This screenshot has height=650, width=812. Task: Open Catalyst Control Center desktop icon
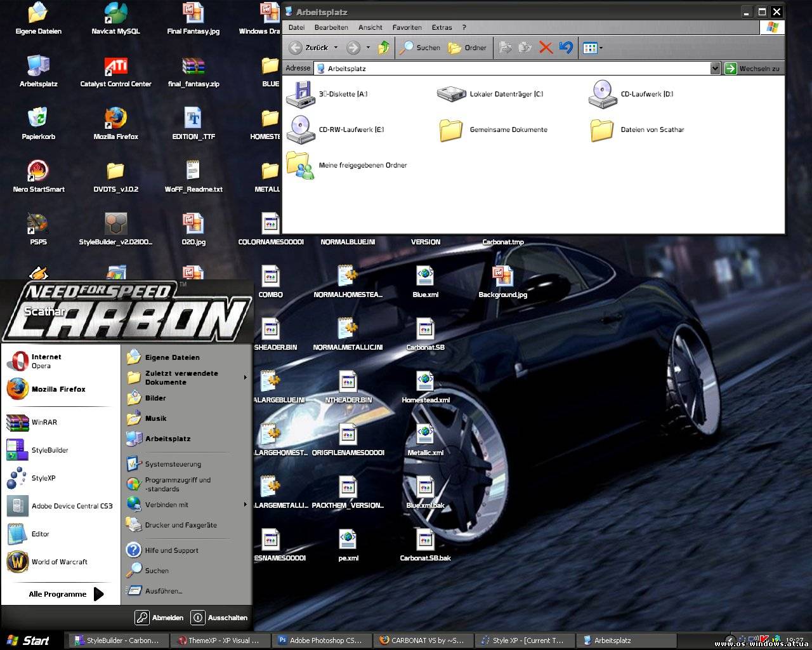click(115, 71)
